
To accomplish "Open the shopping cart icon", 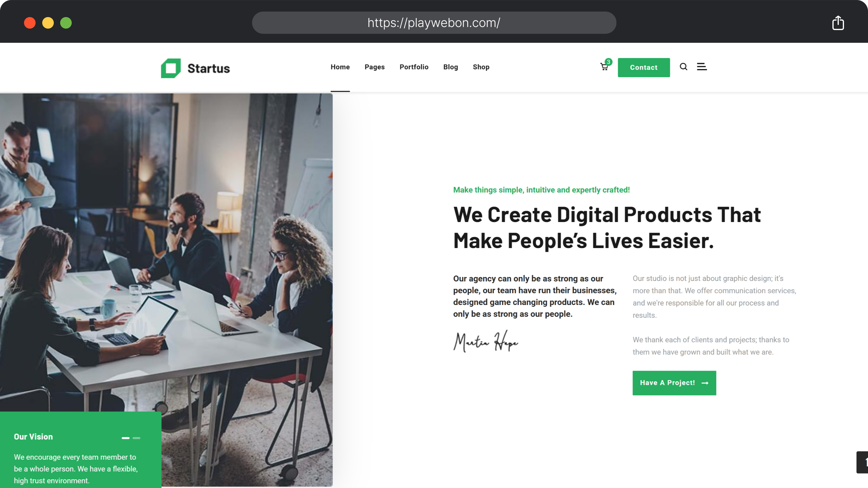I will pos(604,67).
